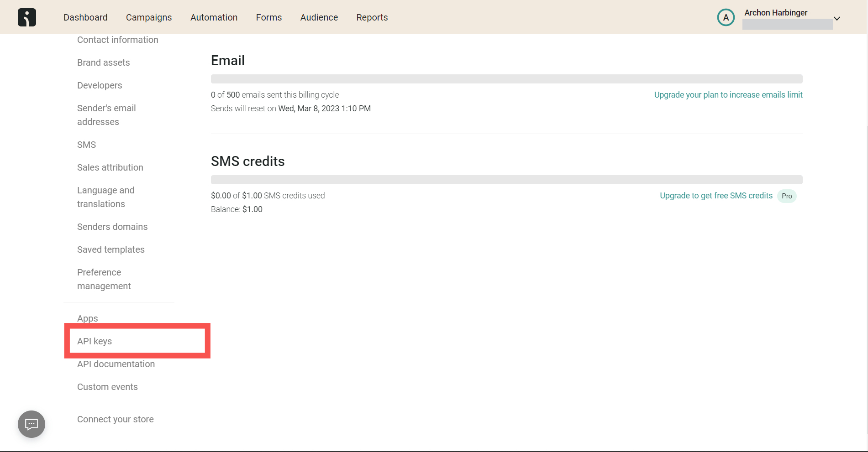
Task: Click Upgrade to get free SMS credits
Action: point(716,196)
